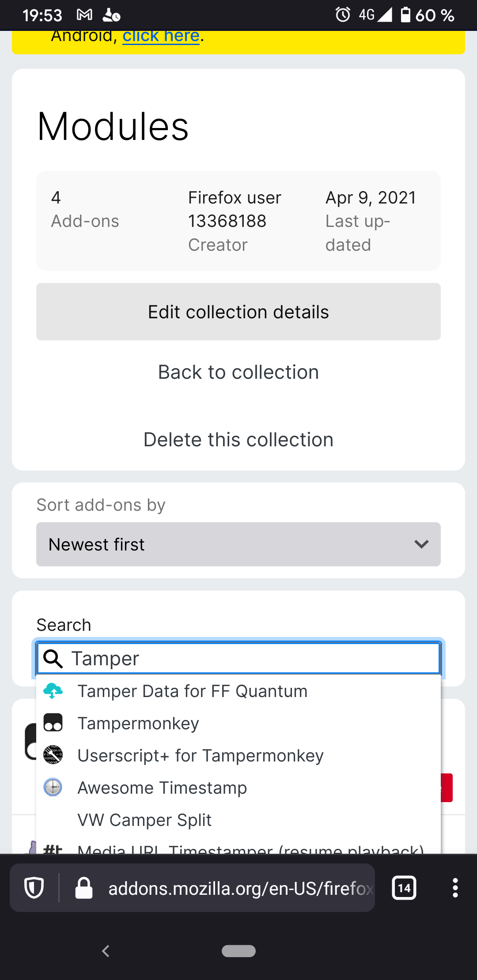The image size is (477, 980).
Task: Tap the Awesome Timestamp clock icon
Action: pyautogui.click(x=53, y=788)
